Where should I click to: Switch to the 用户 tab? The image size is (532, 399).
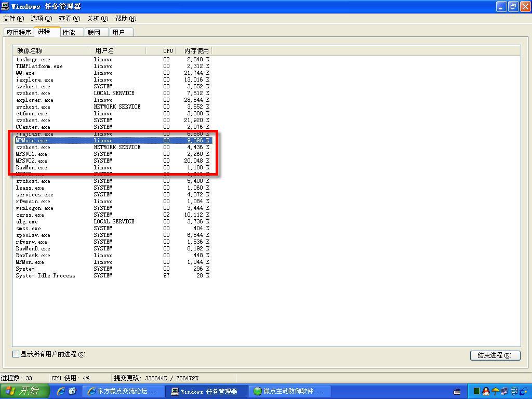121,32
